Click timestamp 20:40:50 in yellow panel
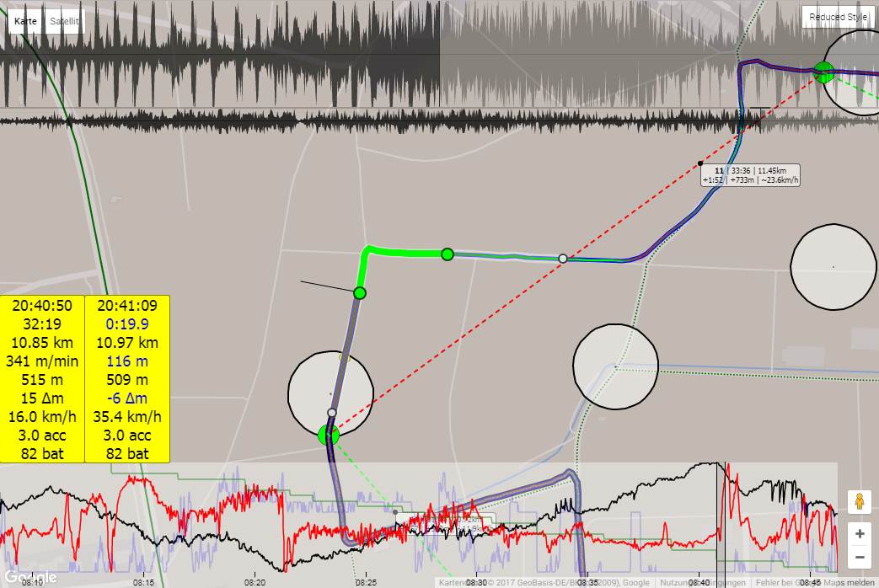The width and height of the screenshot is (879, 588). 42,306
